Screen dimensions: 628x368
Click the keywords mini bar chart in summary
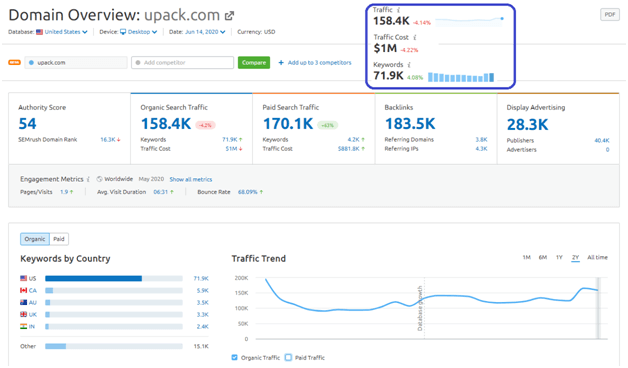[x=461, y=77]
